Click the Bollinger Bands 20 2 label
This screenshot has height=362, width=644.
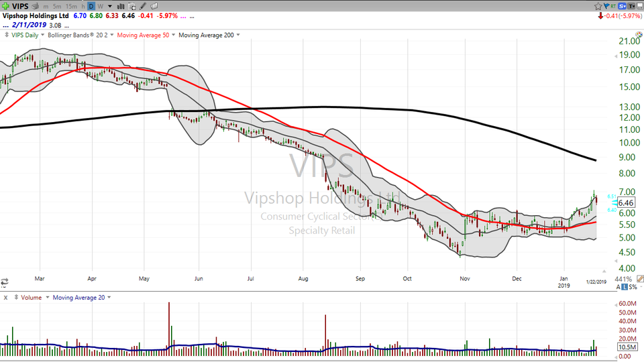[78, 35]
